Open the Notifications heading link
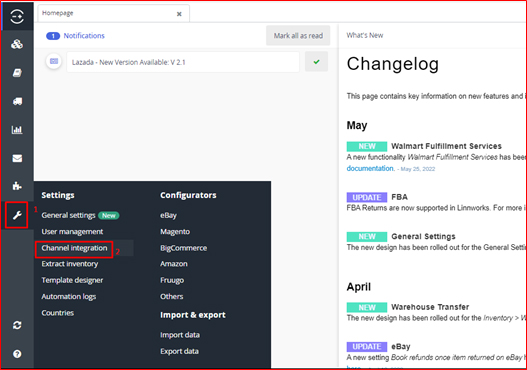 coord(84,36)
